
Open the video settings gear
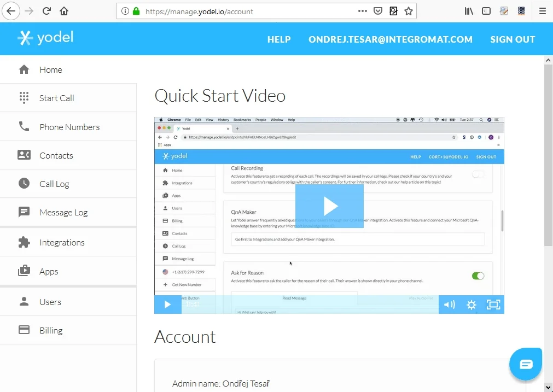click(x=471, y=305)
